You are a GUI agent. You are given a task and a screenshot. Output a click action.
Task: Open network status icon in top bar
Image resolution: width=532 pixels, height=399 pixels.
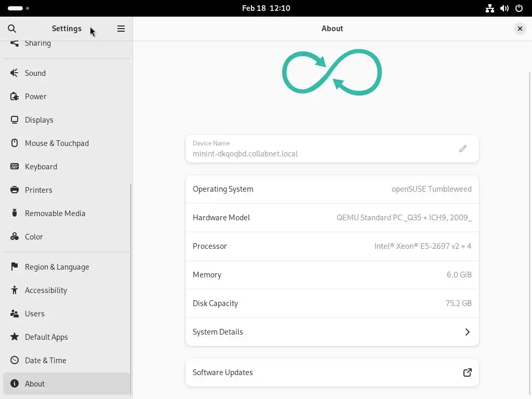click(x=489, y=8)
